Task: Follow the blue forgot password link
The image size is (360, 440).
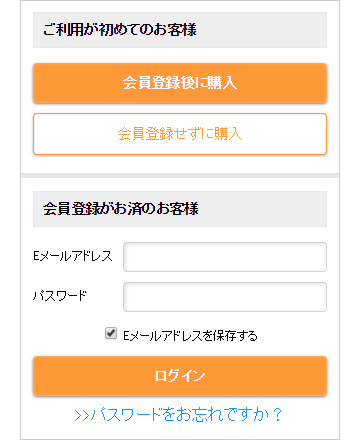Action: coord(178,415)
